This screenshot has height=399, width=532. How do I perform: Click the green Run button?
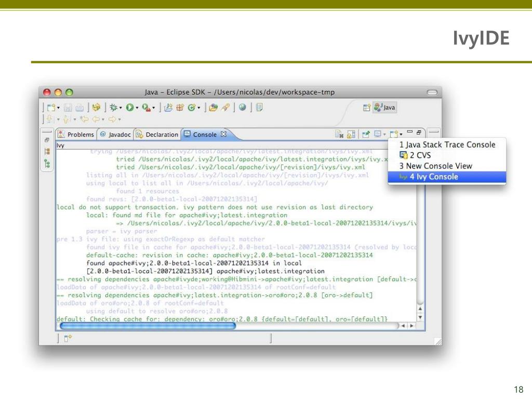(x=129, y=107)
